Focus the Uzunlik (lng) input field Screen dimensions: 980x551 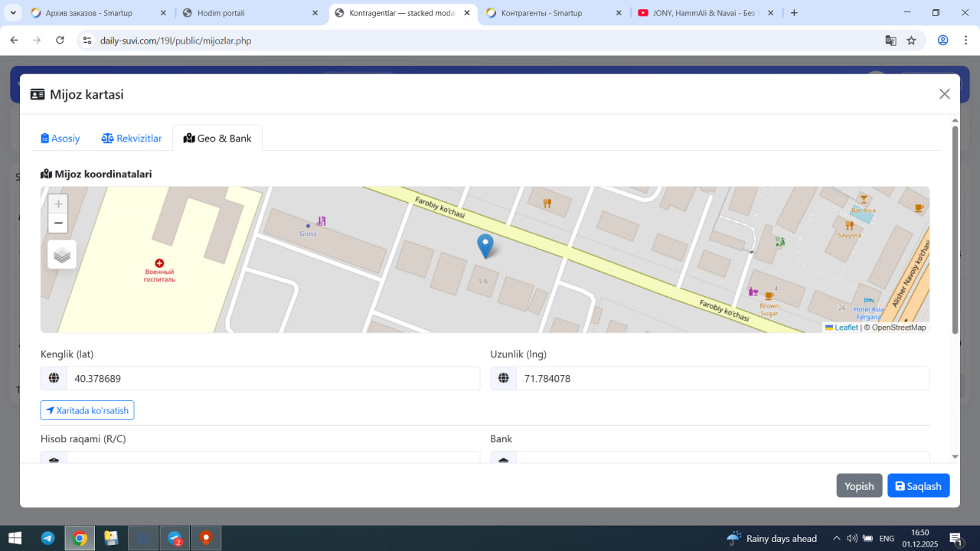[722, 379]
